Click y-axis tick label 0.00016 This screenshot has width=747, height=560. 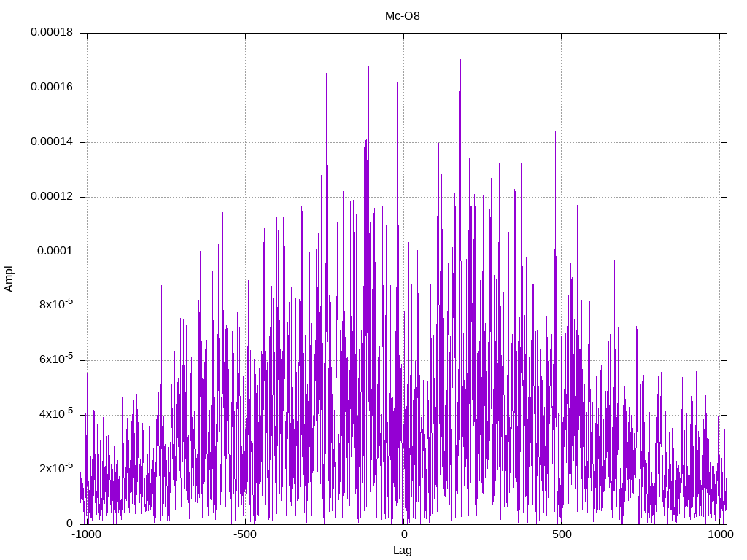pyautogui.click(x=52, y=87)
